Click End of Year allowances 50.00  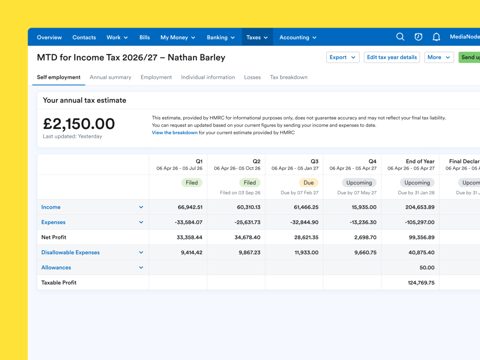[x=427, y=268]
